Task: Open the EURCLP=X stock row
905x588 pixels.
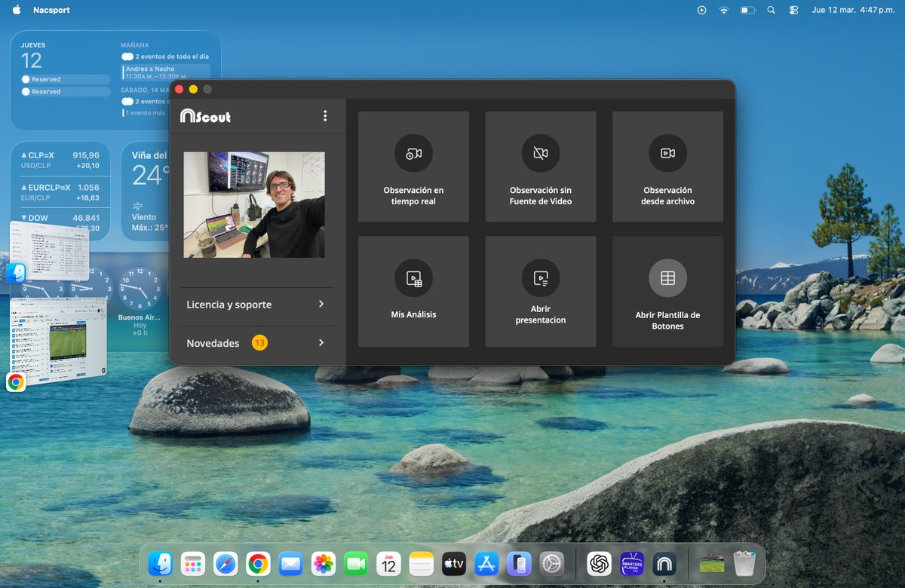Action: [60, 192]
